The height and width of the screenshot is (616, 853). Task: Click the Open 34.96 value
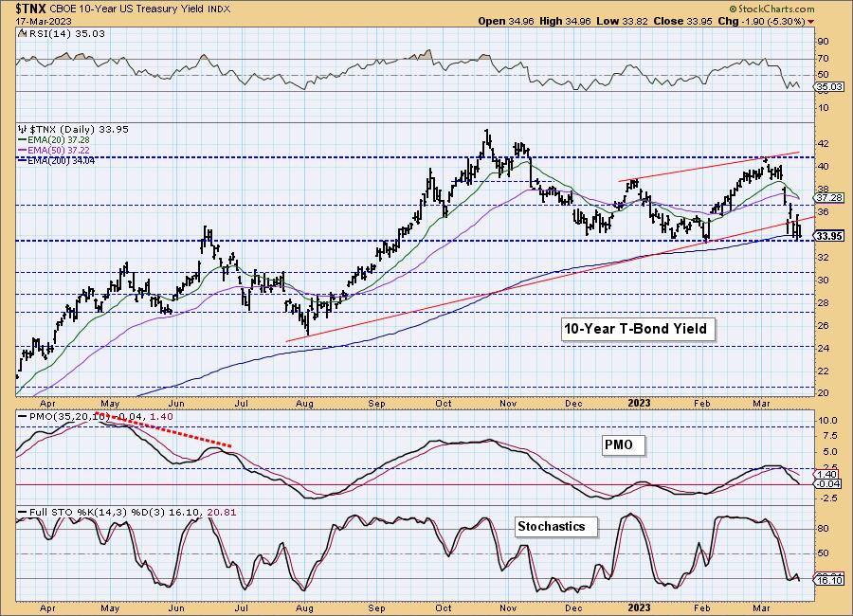506,21
